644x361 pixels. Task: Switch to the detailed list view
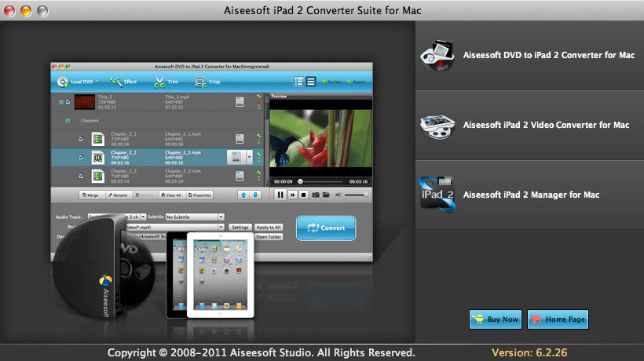298,82
